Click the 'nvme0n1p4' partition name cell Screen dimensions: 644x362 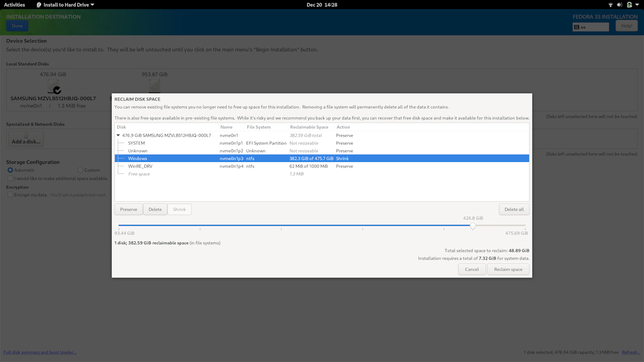231,166
